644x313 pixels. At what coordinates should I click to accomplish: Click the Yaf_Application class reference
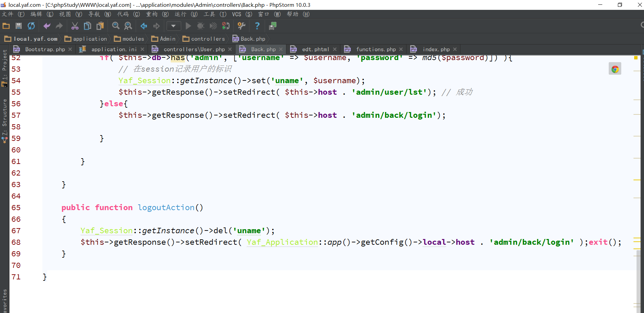282,242
